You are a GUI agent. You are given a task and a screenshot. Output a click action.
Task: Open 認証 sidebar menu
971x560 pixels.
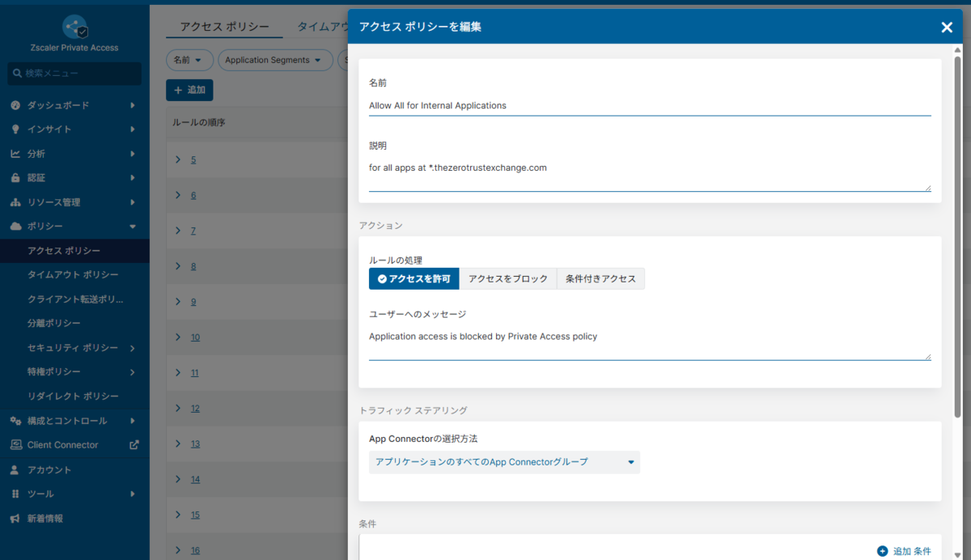coord(74,178)
